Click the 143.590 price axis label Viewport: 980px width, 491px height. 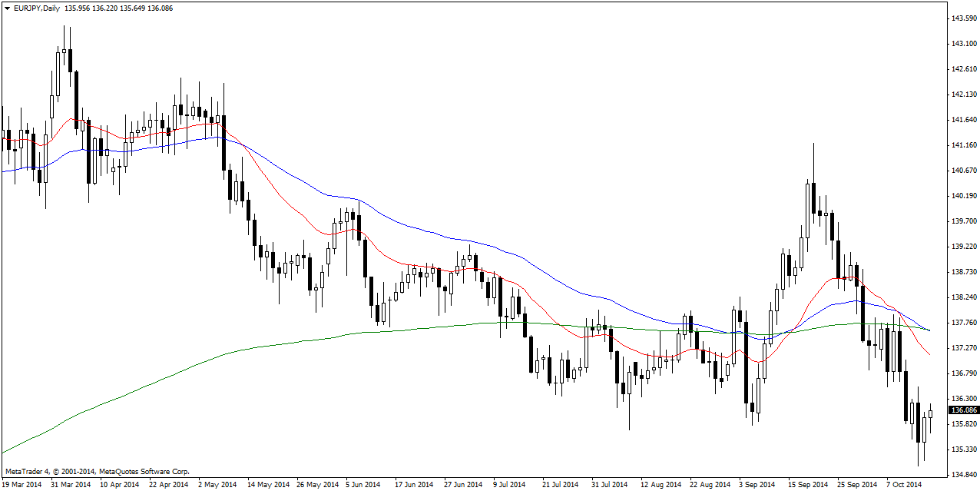pos(964,18)
